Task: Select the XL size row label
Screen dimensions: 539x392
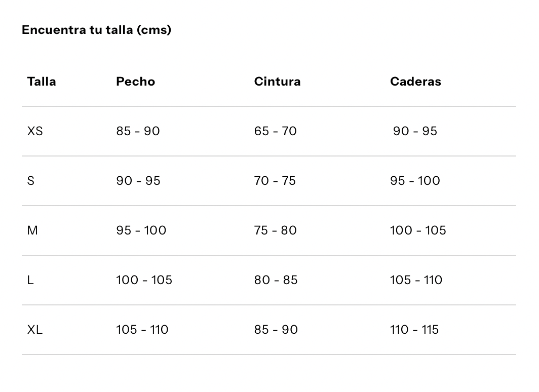Action: coord(35,330)
